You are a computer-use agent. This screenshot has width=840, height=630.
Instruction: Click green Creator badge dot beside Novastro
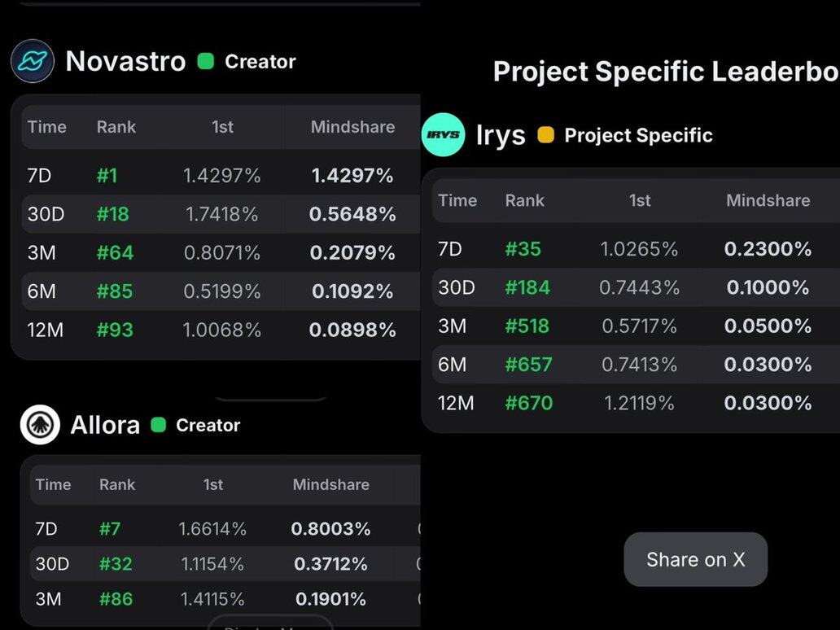point(206,61)
